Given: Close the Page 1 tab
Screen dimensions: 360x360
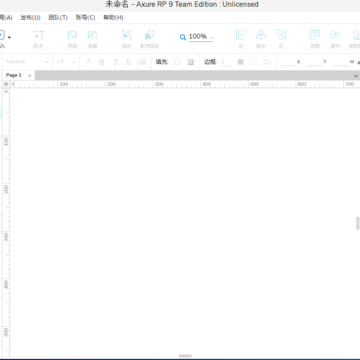Looking at the screenshot, I should pos(30,76).
